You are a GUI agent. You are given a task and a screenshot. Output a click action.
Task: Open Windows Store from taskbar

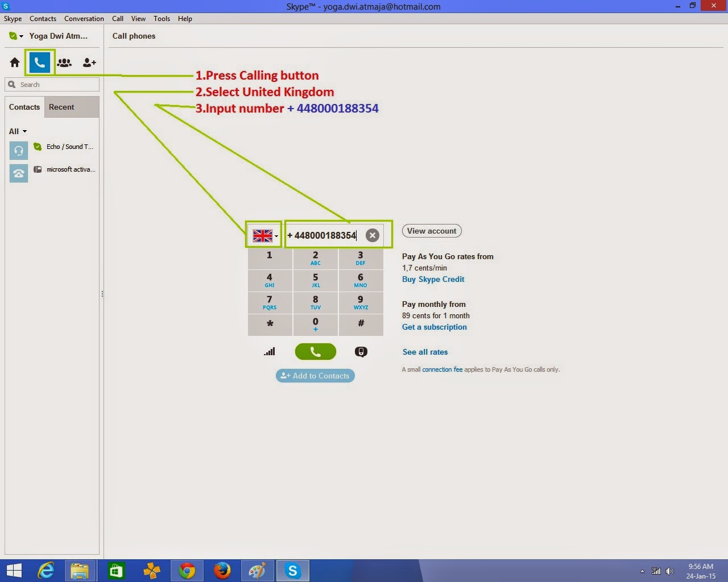(x=116, y=571)
